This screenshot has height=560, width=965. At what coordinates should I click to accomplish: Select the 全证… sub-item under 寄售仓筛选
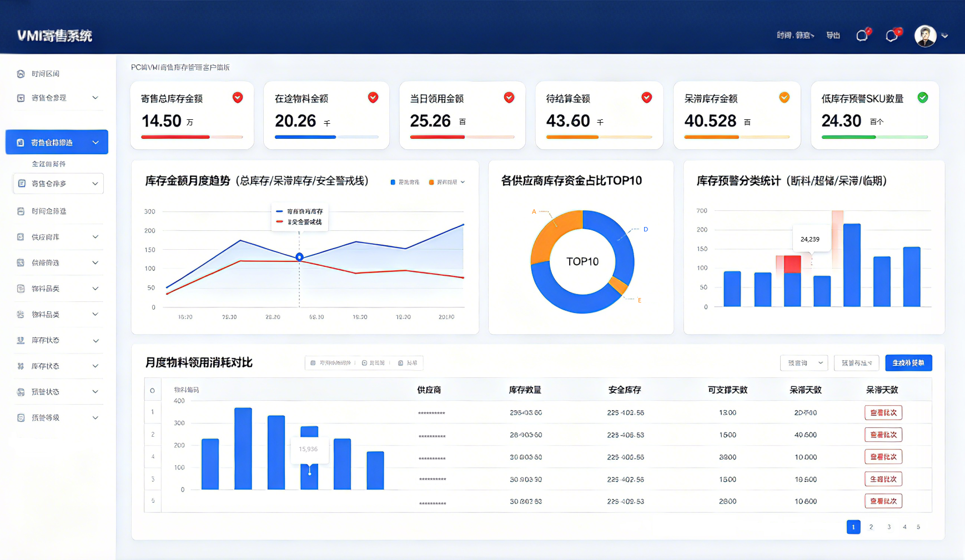(x=49, y=164)
